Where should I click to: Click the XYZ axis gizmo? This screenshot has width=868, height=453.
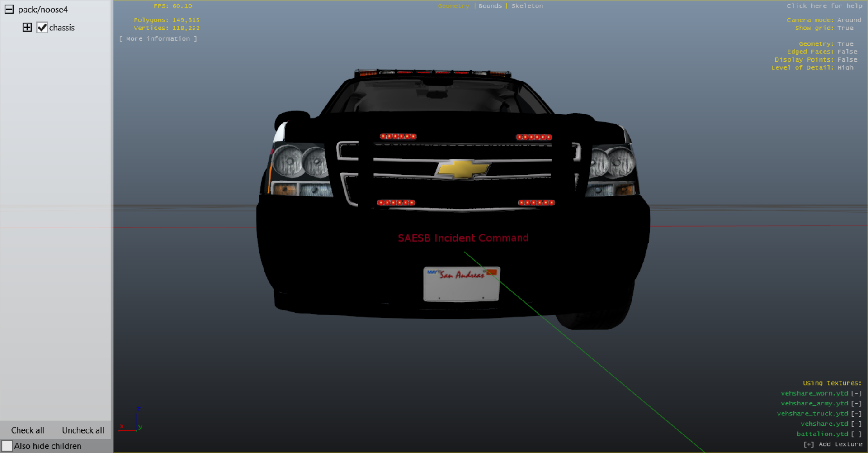pyautogui.click(x=131, y=420)
